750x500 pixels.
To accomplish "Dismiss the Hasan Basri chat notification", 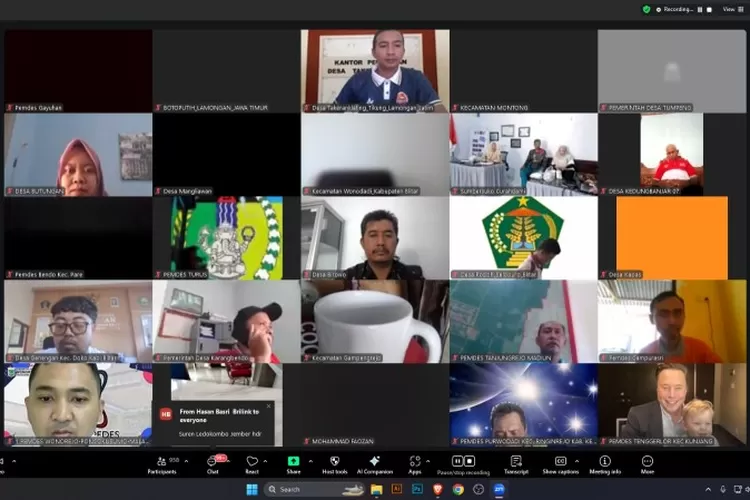I will (x=268, y=406).
